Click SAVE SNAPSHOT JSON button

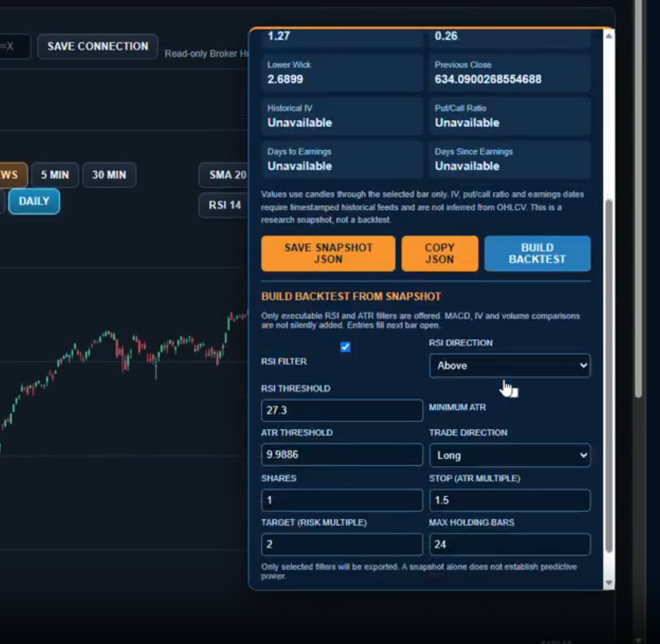coord(328,253)
